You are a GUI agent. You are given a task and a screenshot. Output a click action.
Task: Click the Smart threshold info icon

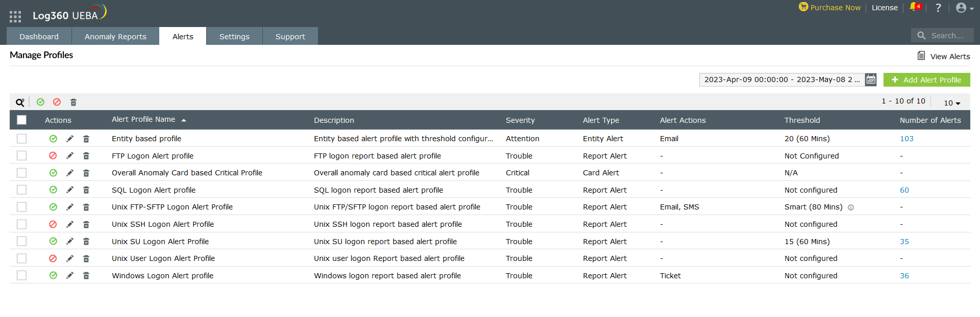(851, 207)
